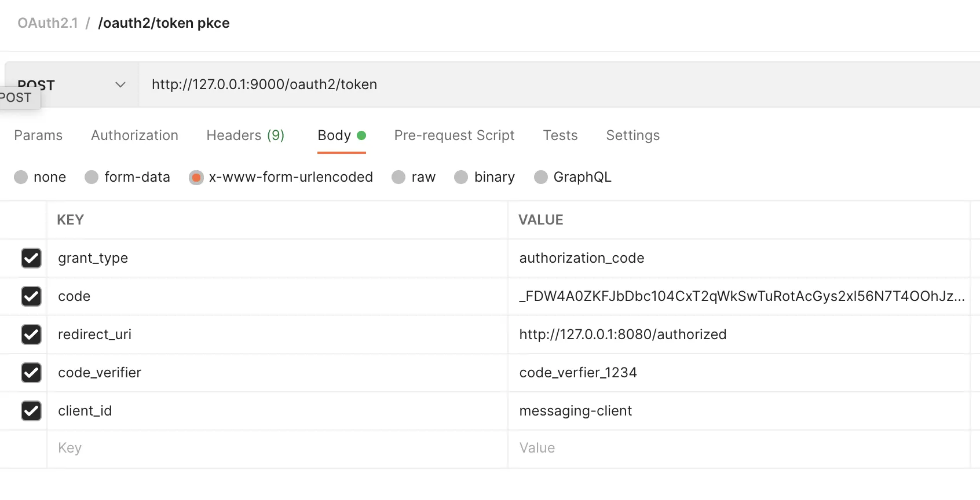Open the OAuth2.1 collection breadcrumb

(x=47, y=23)
